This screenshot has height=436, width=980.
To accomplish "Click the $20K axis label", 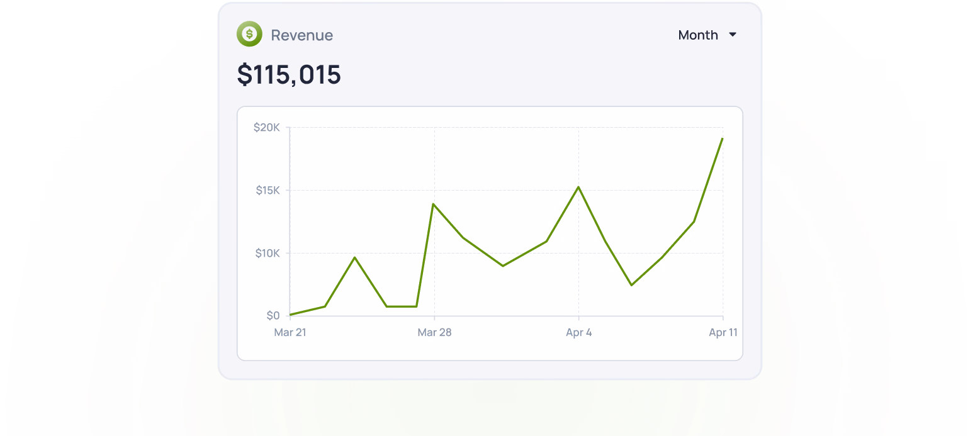I will [267, 127].
